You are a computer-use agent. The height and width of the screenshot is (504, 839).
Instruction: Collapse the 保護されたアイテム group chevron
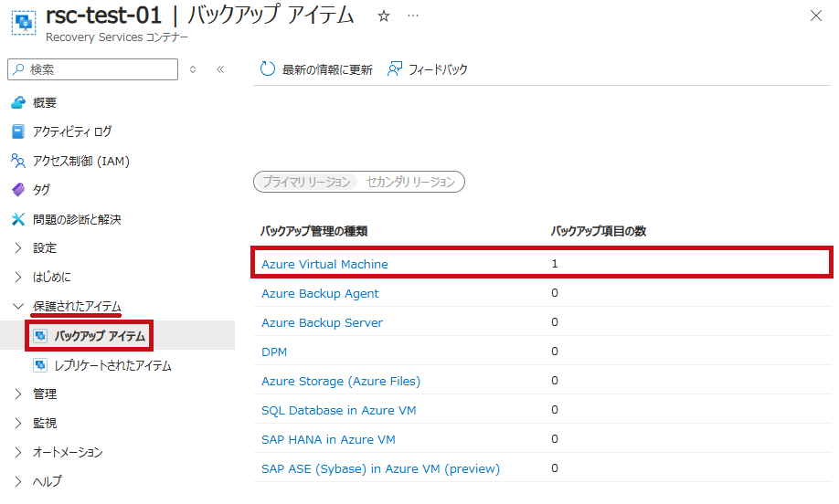[x=18, y=306]
